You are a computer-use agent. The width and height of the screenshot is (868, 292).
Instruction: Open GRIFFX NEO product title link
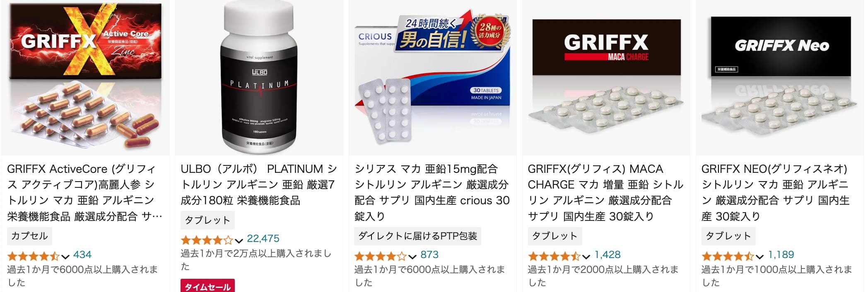(x=776, y=192)
